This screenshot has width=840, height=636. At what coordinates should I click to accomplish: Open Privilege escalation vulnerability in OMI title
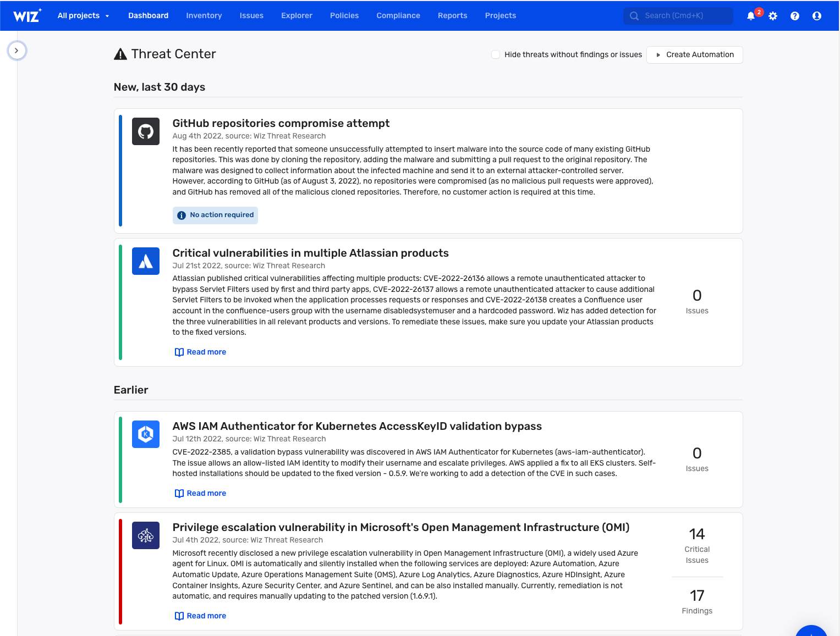click(401, 527)
